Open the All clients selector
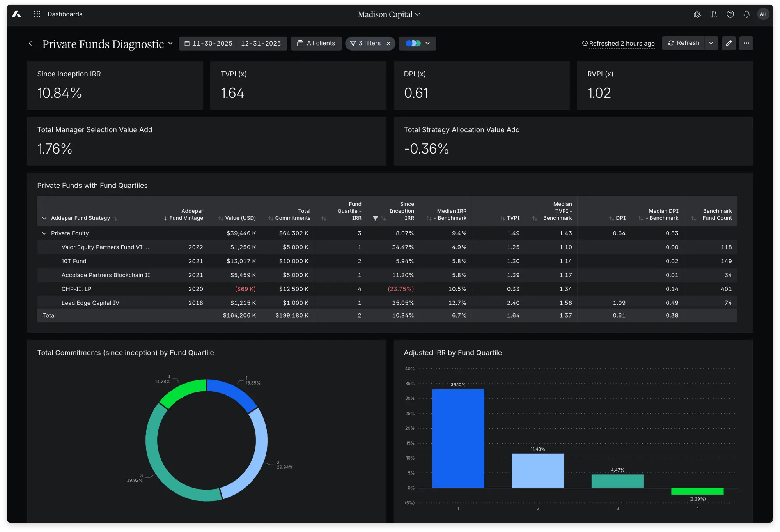Viewport: 780px width, 532px height. click(316, 43)
